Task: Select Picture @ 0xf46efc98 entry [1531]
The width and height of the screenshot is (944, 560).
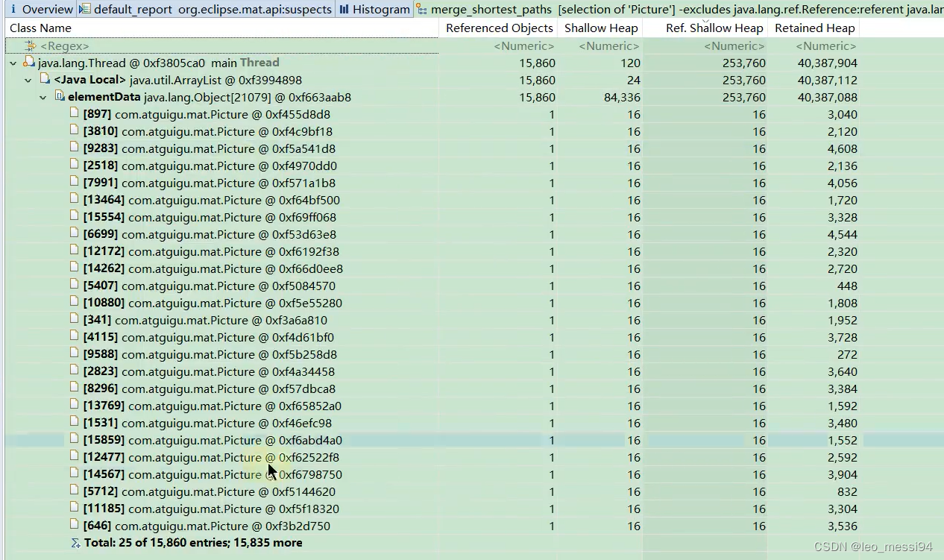Action: (x=208, y=424)
